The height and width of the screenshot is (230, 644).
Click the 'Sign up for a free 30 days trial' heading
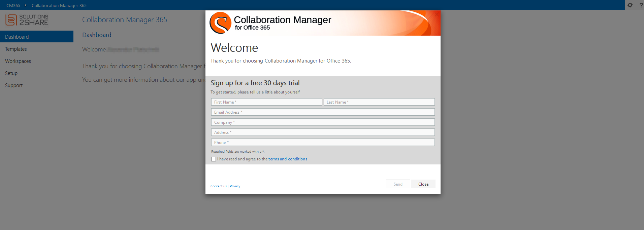coord(255,83)
